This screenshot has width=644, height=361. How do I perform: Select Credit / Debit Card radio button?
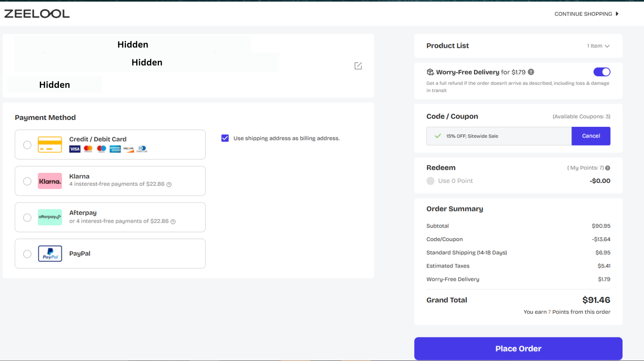tap(27, 145)
